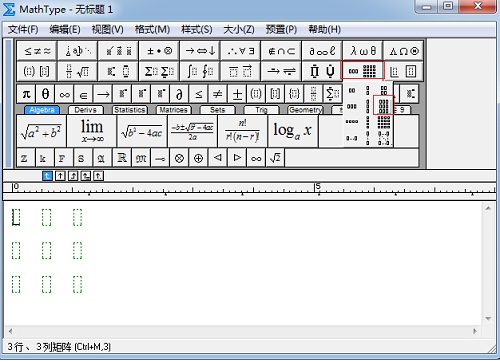500x362 pixels.
Task: Open the 视图(V) menu
Action: coord(108,30)
